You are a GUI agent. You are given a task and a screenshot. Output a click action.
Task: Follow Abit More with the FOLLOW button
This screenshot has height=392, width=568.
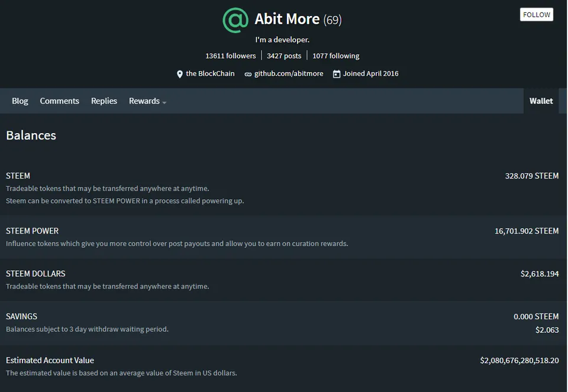pyautogui.click(x=537, y=14)
